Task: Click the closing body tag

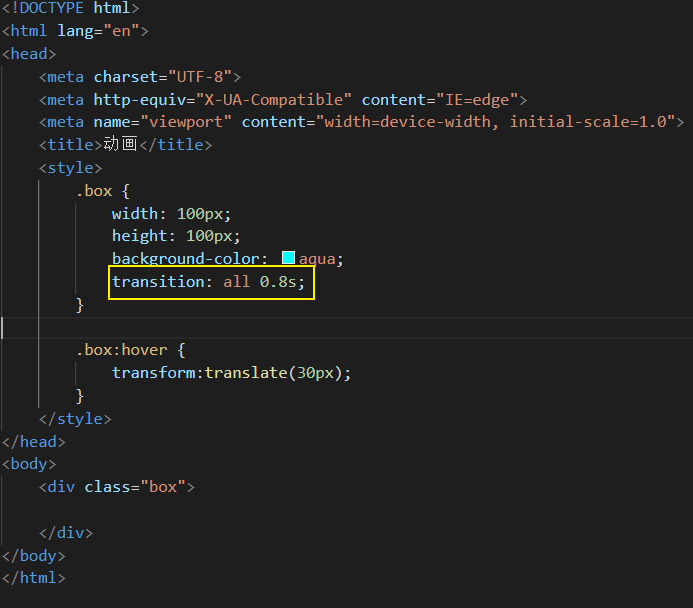Action: tap(34, 556)
